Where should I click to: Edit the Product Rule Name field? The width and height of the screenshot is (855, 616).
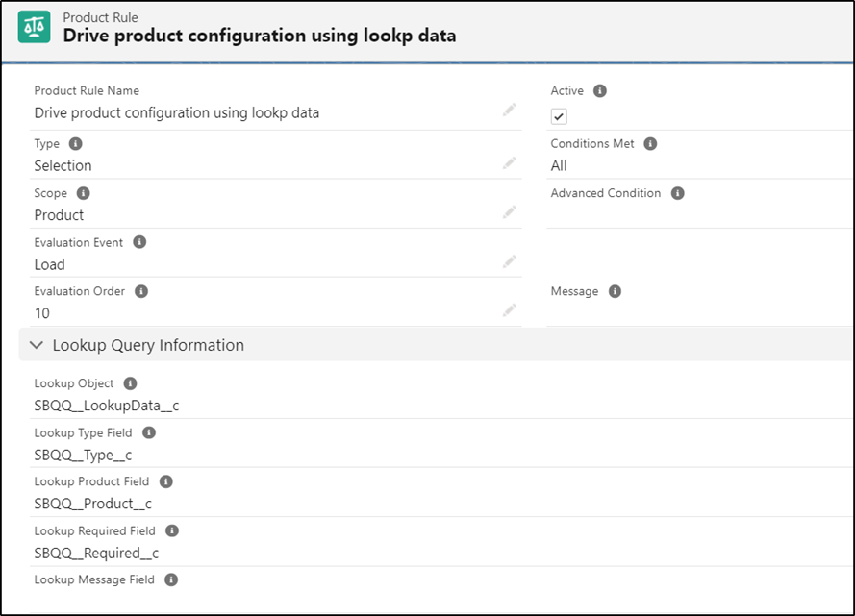pyautogui.click(x=510, y=111)
